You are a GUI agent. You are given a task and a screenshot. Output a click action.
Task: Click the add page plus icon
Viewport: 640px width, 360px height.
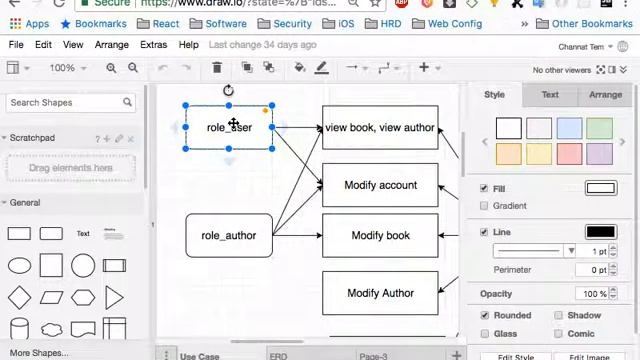click(x=456, y=355)
